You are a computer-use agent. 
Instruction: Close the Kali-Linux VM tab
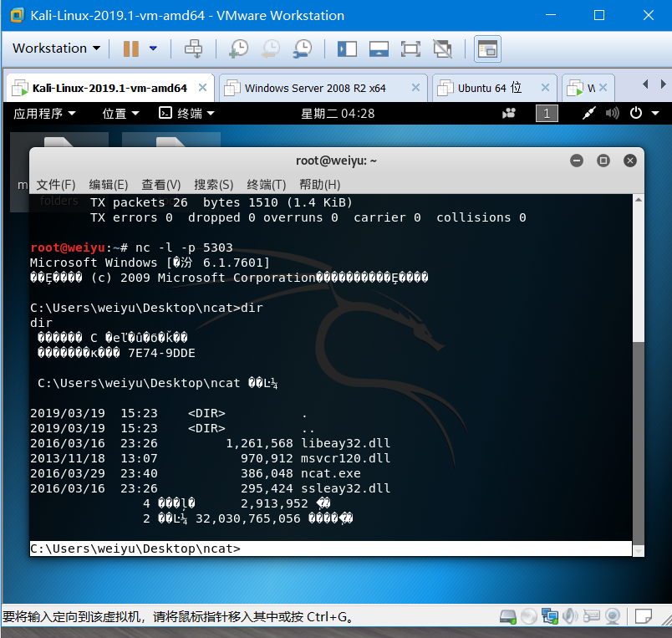point(203,88)
